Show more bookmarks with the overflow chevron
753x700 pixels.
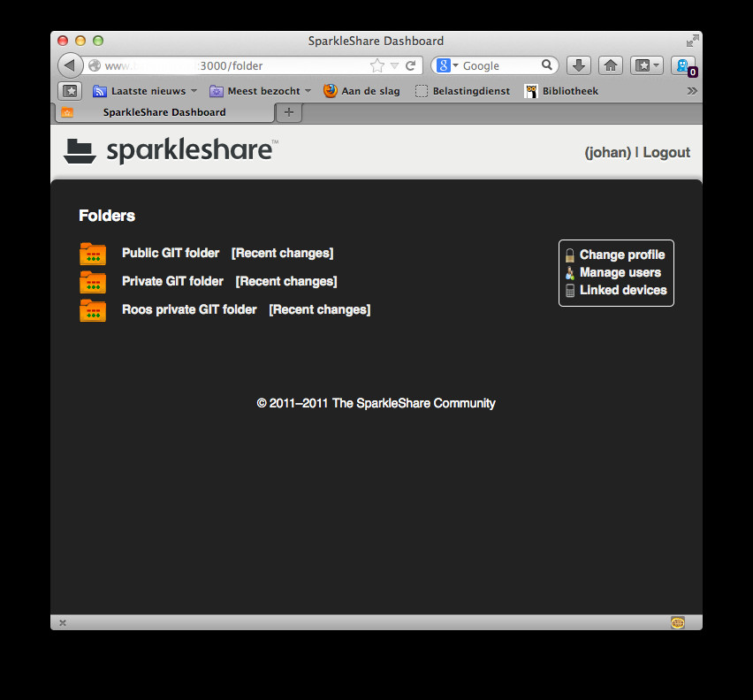691,90
